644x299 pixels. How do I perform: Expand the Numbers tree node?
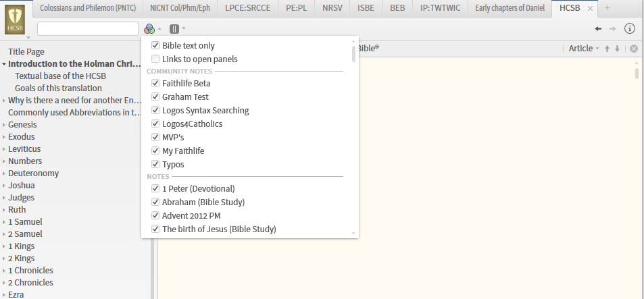pos(4,161)
